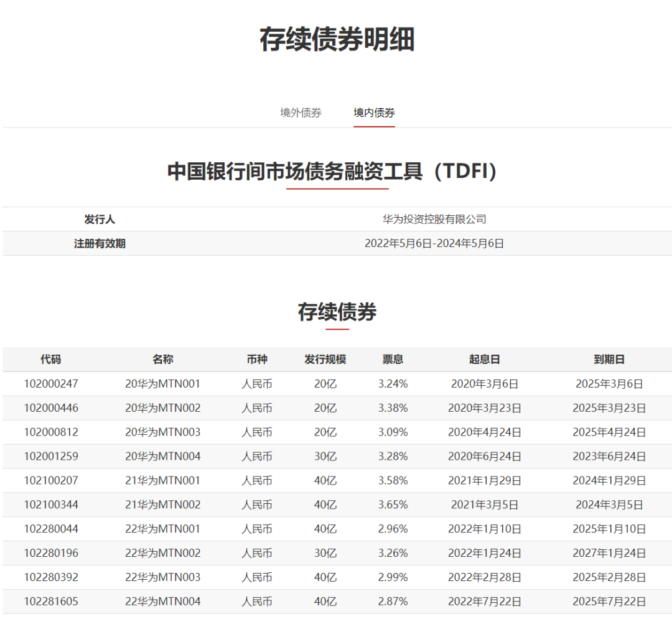This screenshot has width=672, height=619.
Task: Click start date 2022年7月22日
Action: [485, 602]
